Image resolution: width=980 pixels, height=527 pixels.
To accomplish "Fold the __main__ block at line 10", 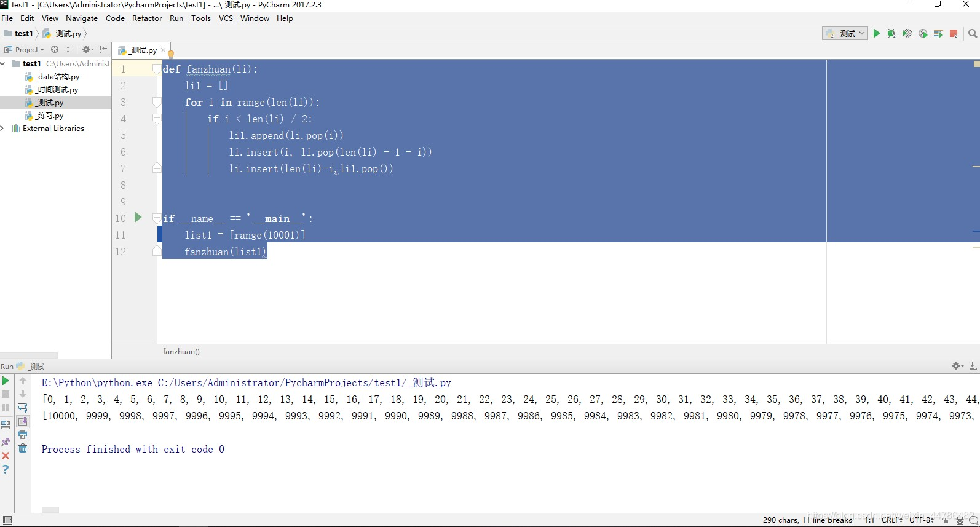I will (157, 218).
